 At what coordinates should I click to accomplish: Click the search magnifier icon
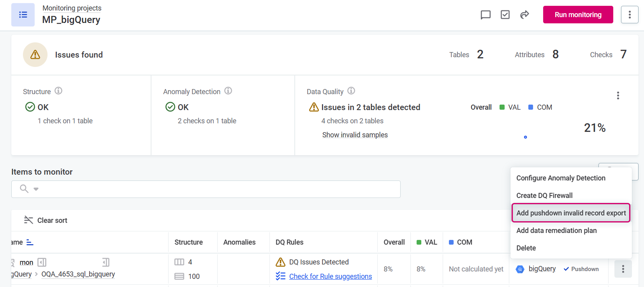24,189
